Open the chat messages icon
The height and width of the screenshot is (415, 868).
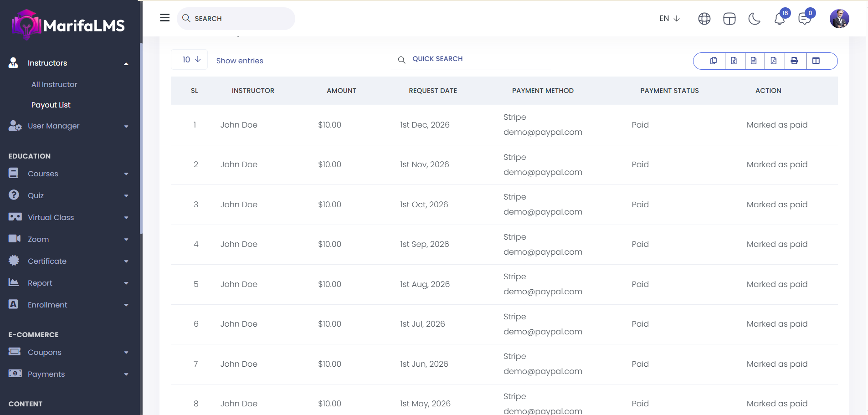[x=805, y=19]
